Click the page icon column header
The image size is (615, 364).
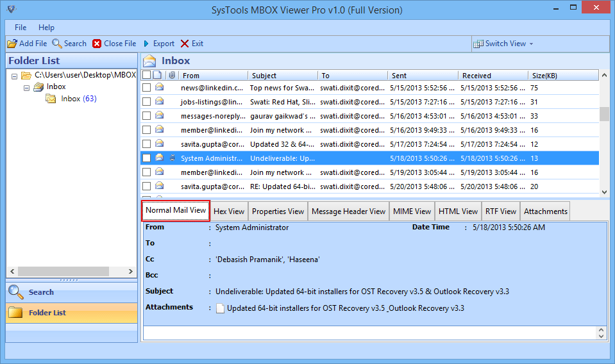tap(157, 75)
